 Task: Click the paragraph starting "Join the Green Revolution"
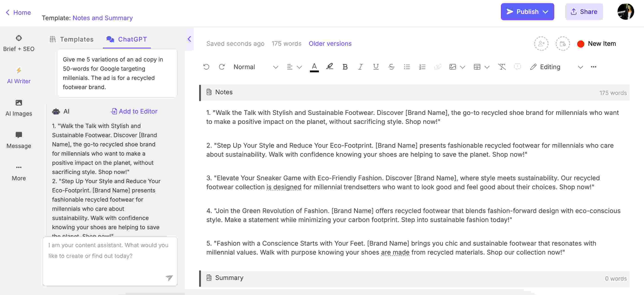(413, 215)
